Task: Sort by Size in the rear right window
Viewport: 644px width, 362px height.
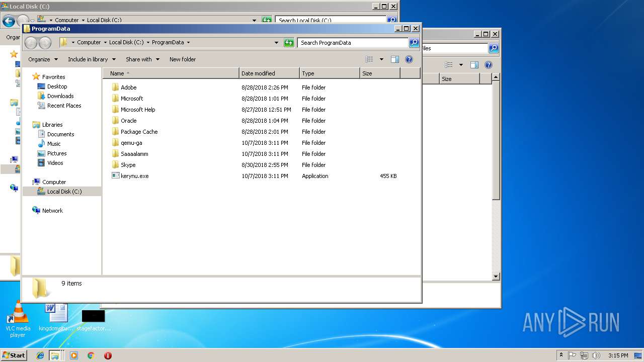Action: coord(459,79)
